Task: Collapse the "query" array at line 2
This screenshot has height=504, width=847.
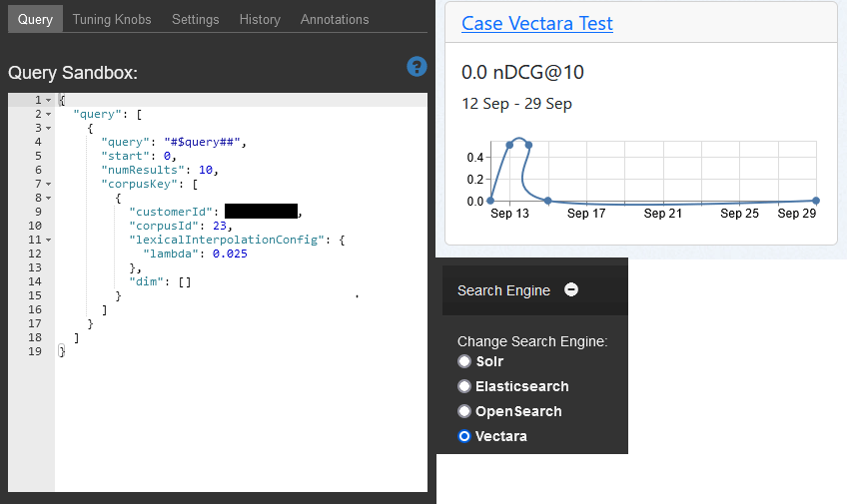Action: 48,114
